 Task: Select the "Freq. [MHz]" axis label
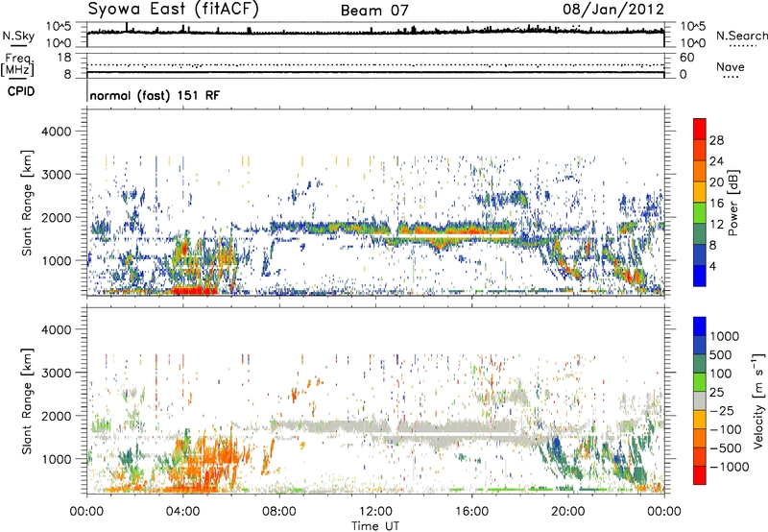point(17,65)
